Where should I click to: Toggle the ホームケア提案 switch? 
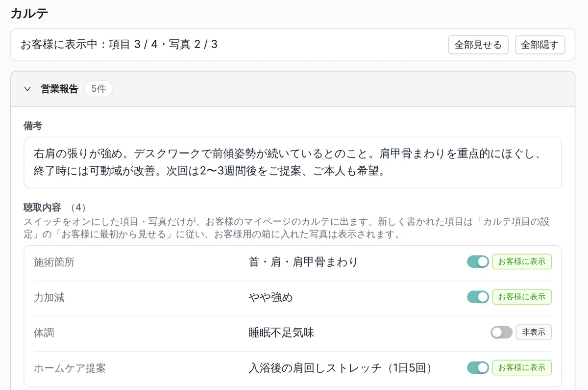(478, 367)
